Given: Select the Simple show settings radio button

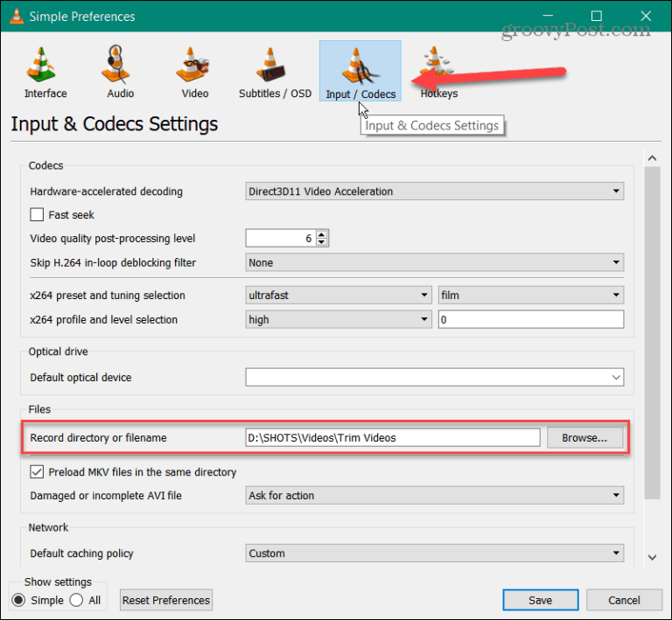Looking at the screenshot, I should [x=18, y=600].
